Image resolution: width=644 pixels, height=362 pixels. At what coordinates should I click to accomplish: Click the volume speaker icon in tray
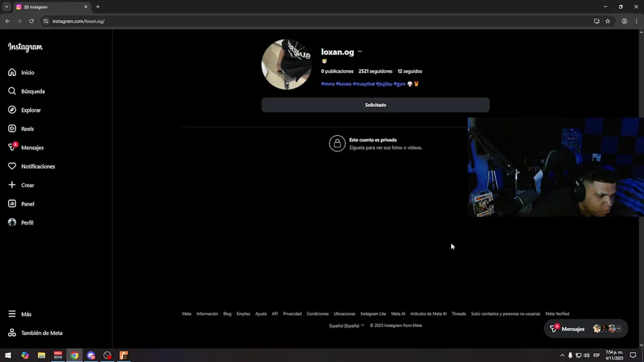586,355
